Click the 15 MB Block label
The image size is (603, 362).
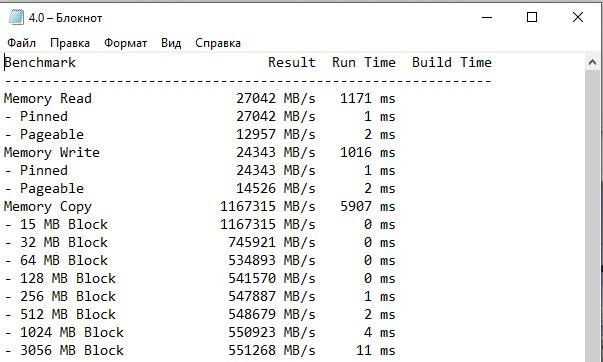click(64, 224)
